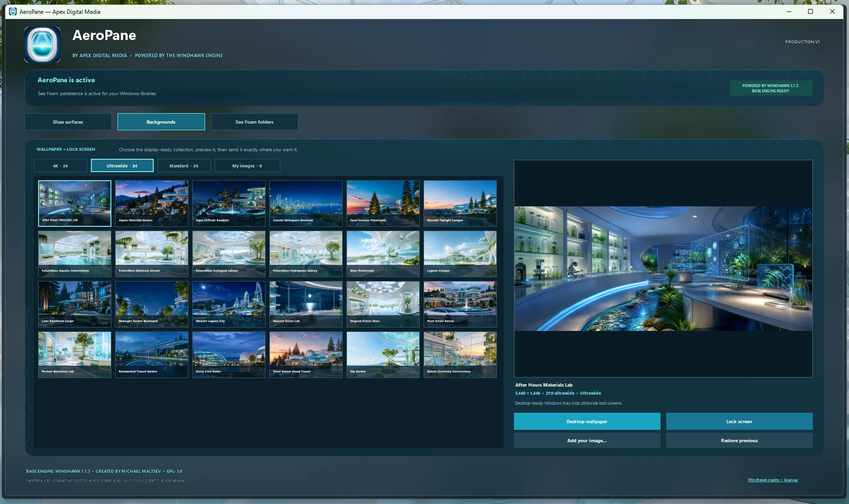Select FutureGlass Aquatic Conservatory thumbnail

coord(75,254)
